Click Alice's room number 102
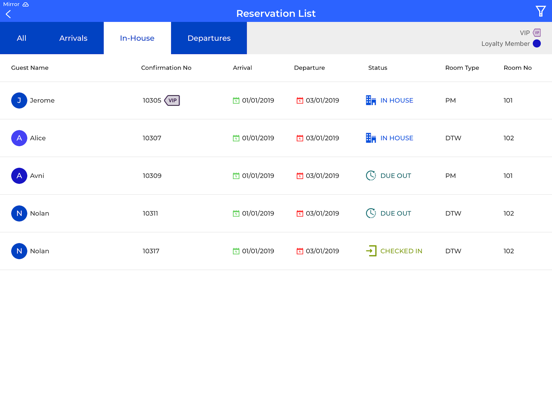This screenshot has width=552, height=414. click(x=509, y=138)
